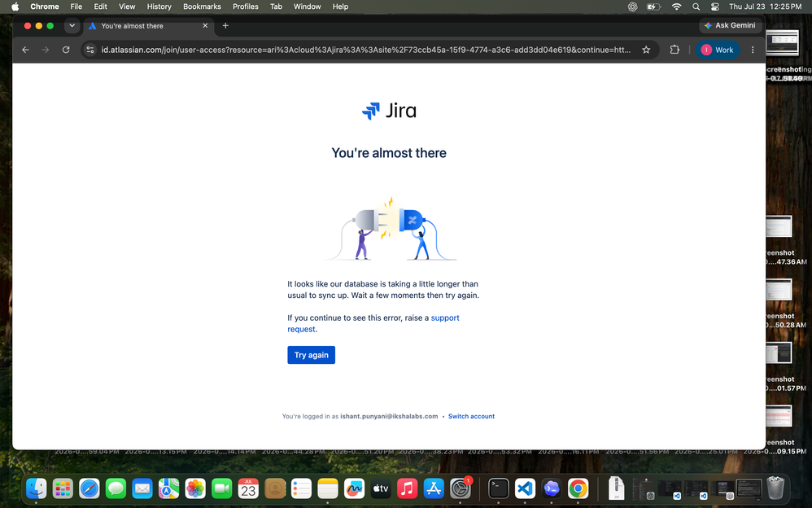
Task: Open Terminal from the dock
Action: tap(498, 488)
